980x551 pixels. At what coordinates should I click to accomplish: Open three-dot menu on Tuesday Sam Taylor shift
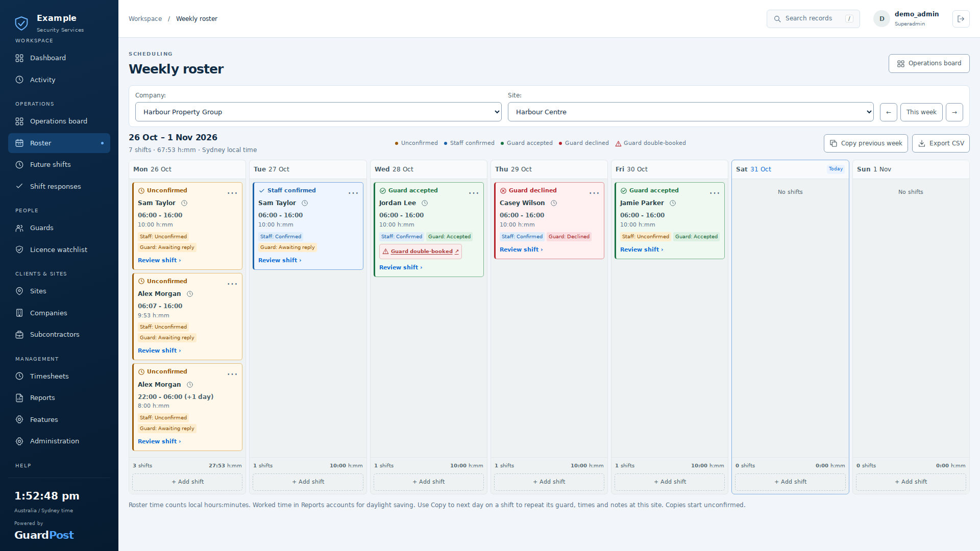(353, 193)
